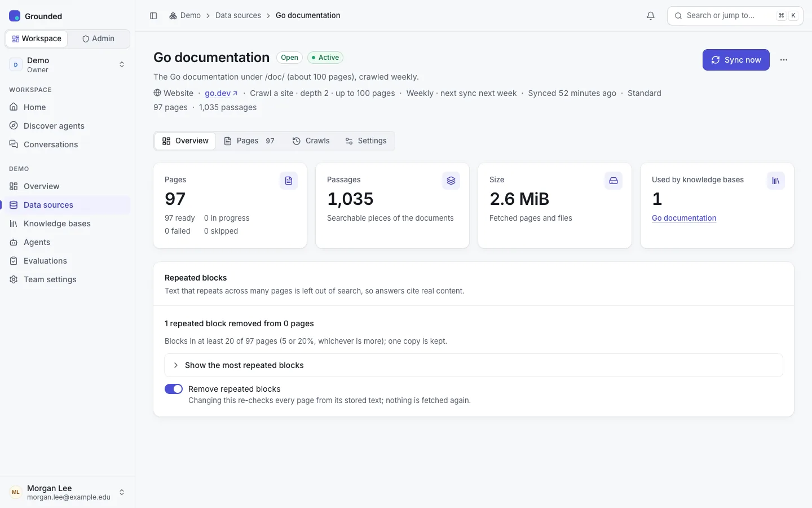Click the Sync now button
Image resolution: width=812 pixels, height=508 pixels.
(736, 60)
